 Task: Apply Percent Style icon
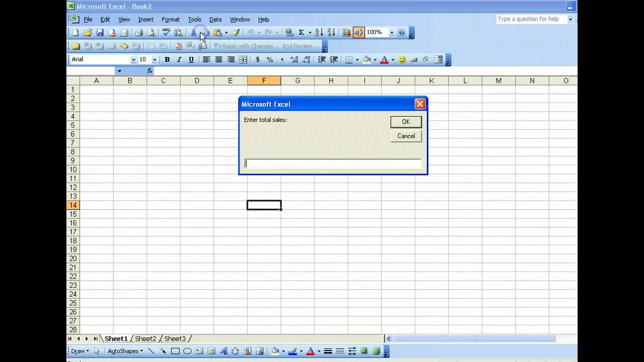tap(270, 59)
